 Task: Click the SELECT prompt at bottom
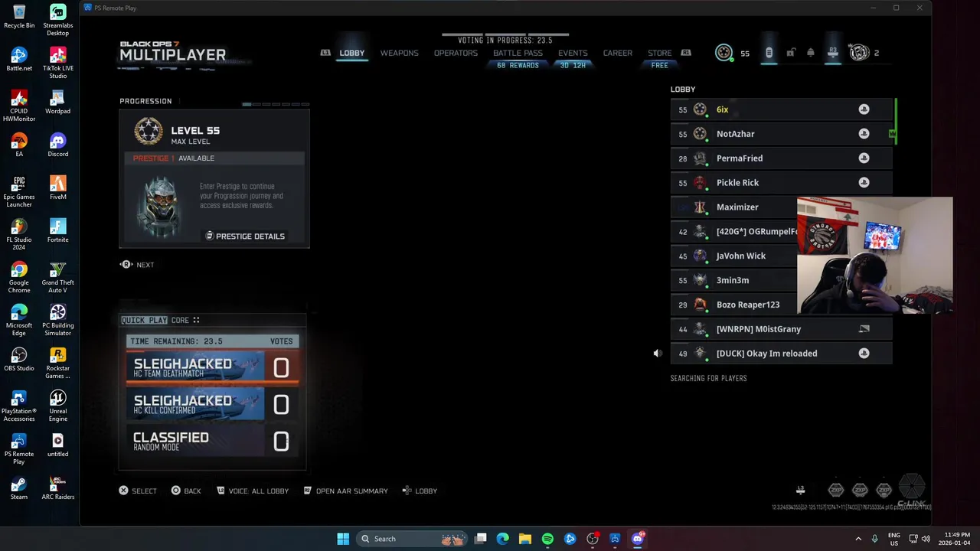pyautogui.click(x=138, y=491)
